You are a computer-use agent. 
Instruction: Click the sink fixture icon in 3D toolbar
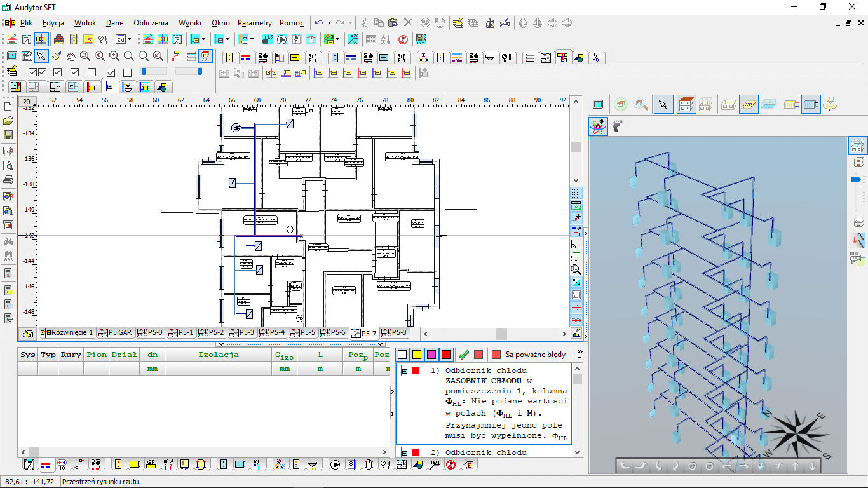pyautogui.click(x=829, y=104)
